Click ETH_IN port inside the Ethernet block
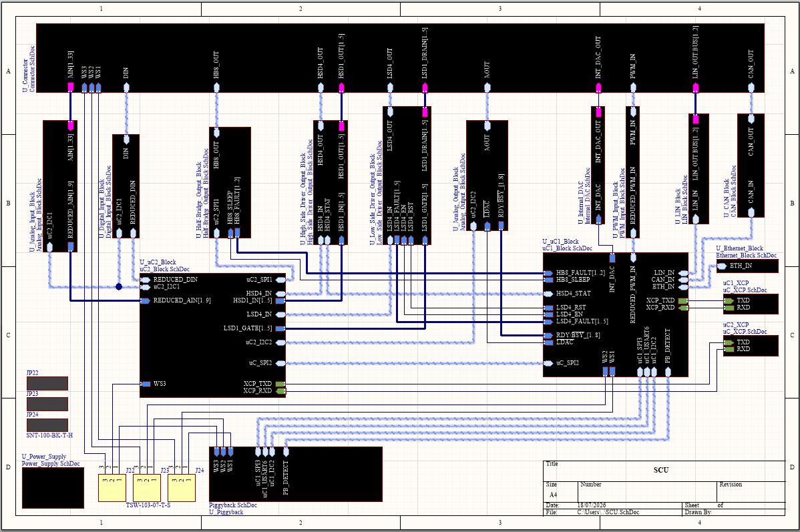The image size is (800, 532). (x=735, y=266)
